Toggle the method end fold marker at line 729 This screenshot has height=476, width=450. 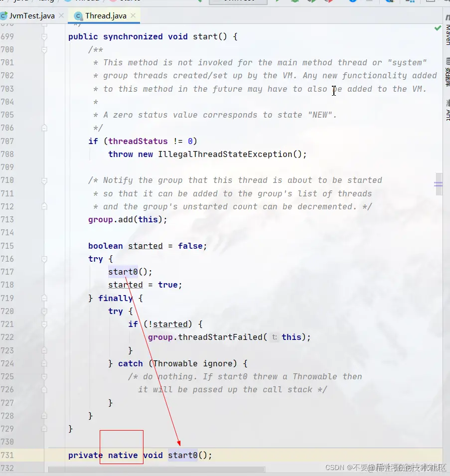pyautogui.click(x=44, y=429)
